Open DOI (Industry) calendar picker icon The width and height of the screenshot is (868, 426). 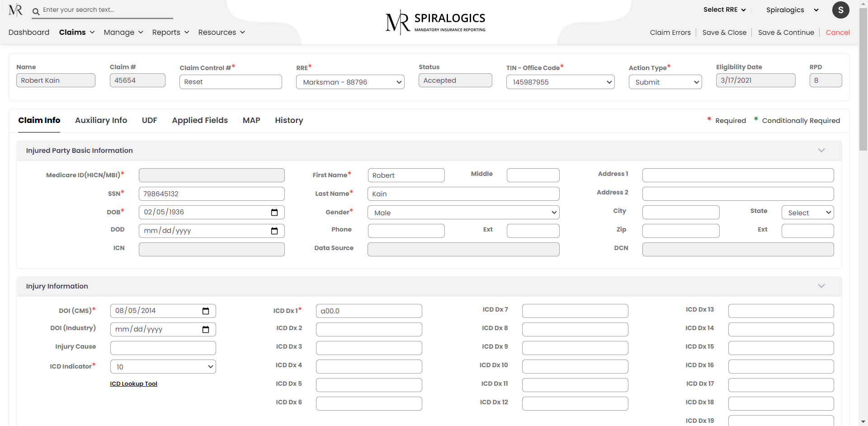[206, 330]
